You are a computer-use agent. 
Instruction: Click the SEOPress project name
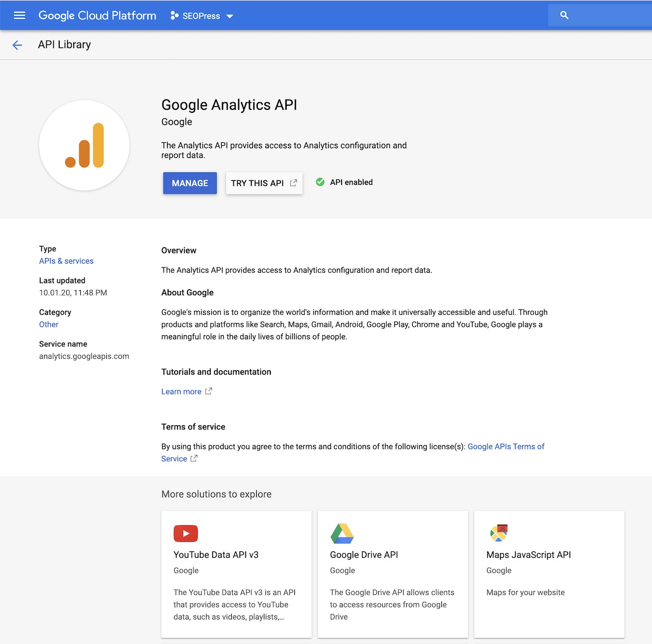click(201, 16)
